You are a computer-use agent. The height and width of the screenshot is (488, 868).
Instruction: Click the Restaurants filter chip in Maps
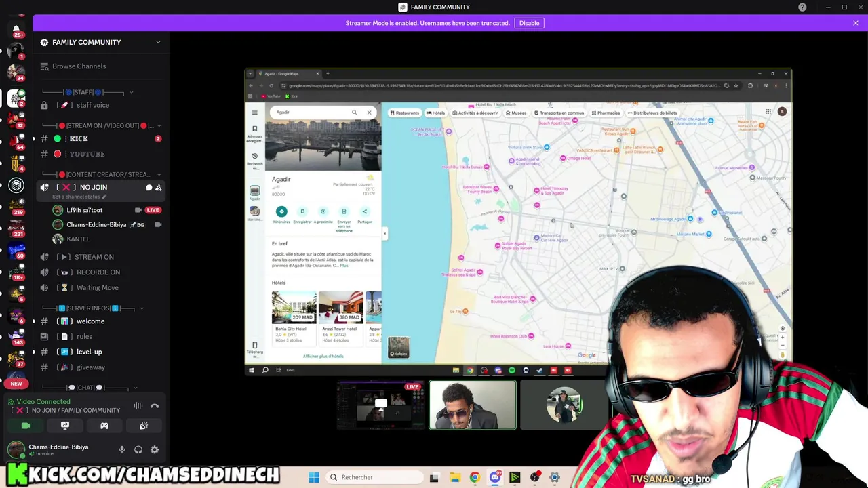click(x=404, y=113)
